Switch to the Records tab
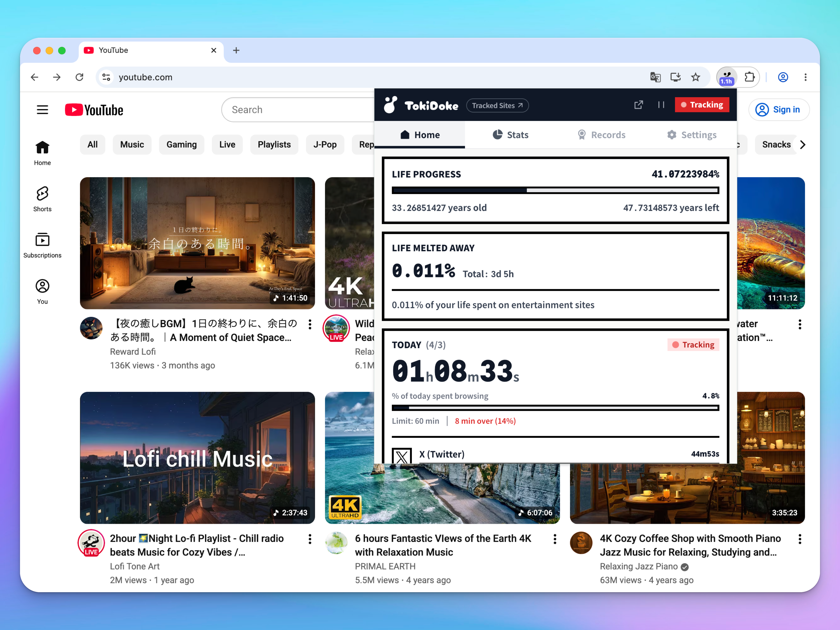Screen dimensions: 840x630 (x=601, y=135)
